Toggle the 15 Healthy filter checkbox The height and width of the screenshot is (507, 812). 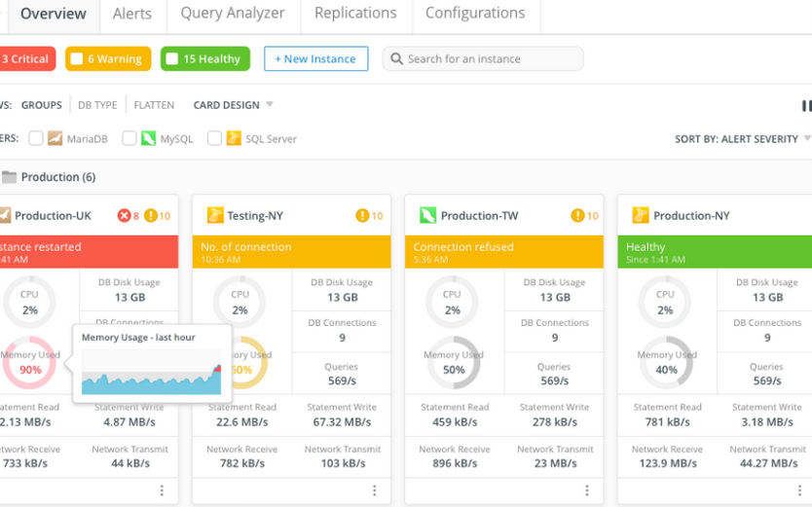point(172,59)
